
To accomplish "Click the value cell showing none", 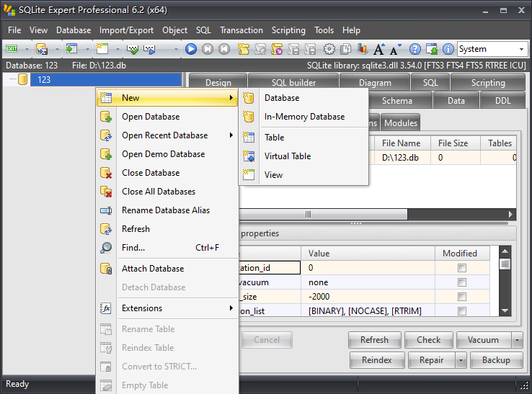I will pyautogui.click(x=368, y=282).
